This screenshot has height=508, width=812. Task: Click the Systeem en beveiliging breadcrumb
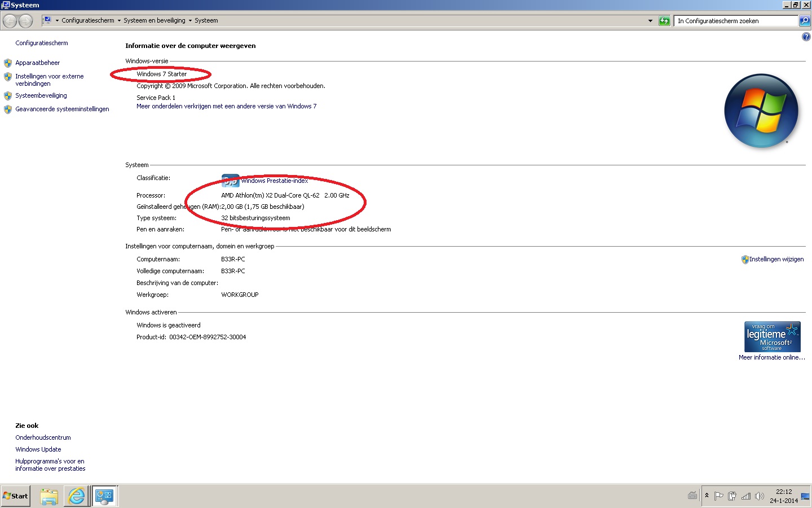tap(155, 21)
